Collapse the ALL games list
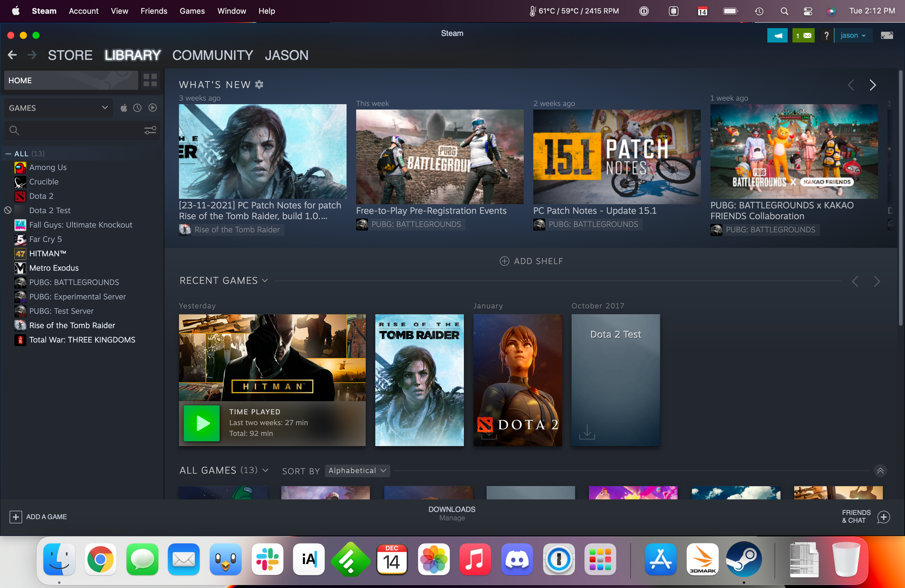This screenshot has width=905, height=588. tap(8, 154)
